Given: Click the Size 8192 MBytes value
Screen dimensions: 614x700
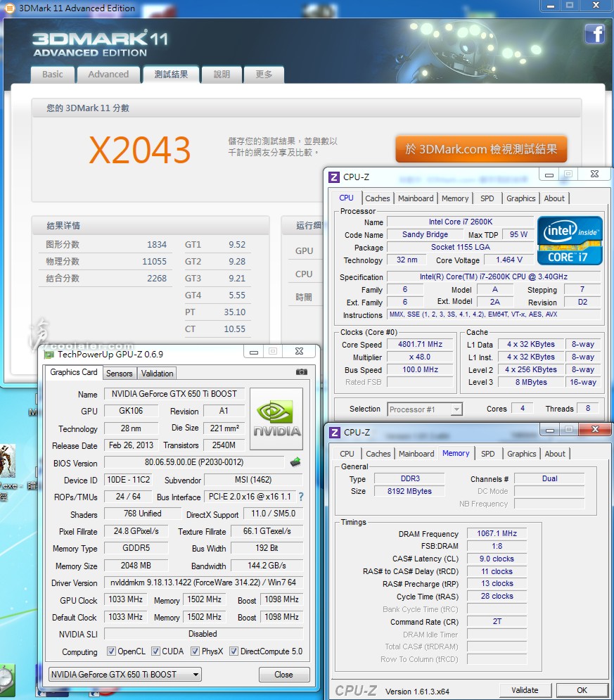Looking at the screenshot, I should [409, 491].
